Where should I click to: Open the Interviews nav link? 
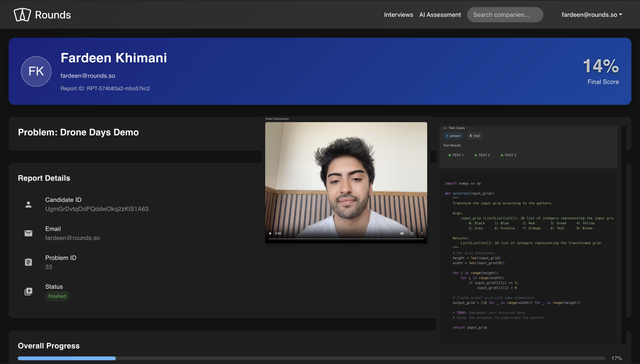[398, 15]
